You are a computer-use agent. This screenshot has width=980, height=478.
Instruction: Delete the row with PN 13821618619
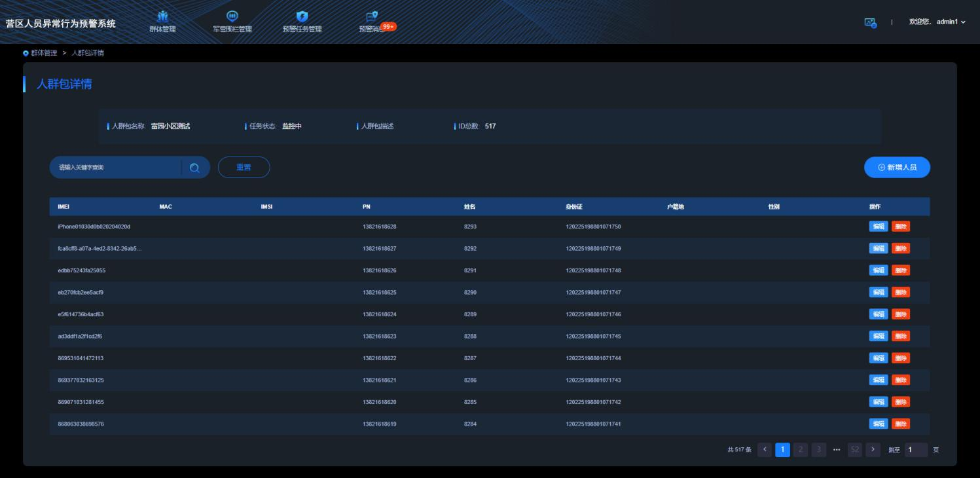click(x=901, y=424)
